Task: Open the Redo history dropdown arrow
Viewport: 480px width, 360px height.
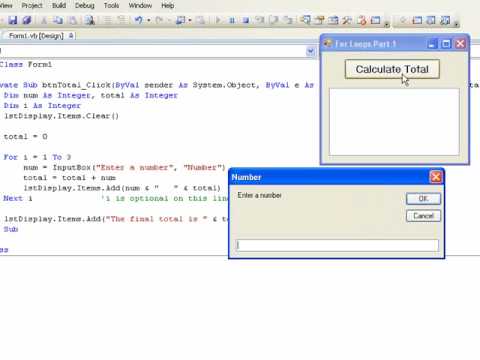Action: (x=169, y=20)
